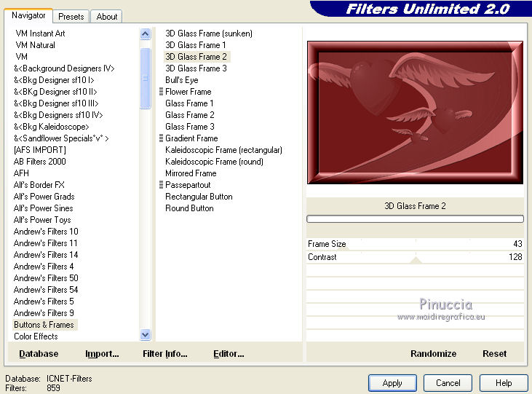532x394 pixels.
Task: Select the Andrew's Filters 10 category
Action: coord(46,232)
